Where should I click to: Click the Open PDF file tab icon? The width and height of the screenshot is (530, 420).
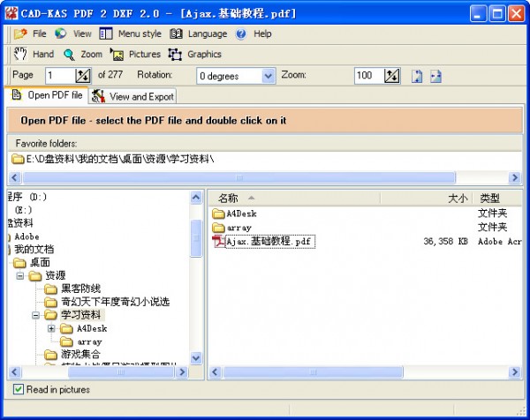[17, 95]
